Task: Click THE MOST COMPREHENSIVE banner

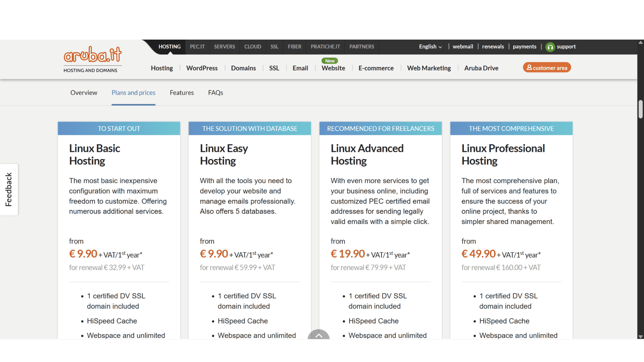Action: [511, 128]
